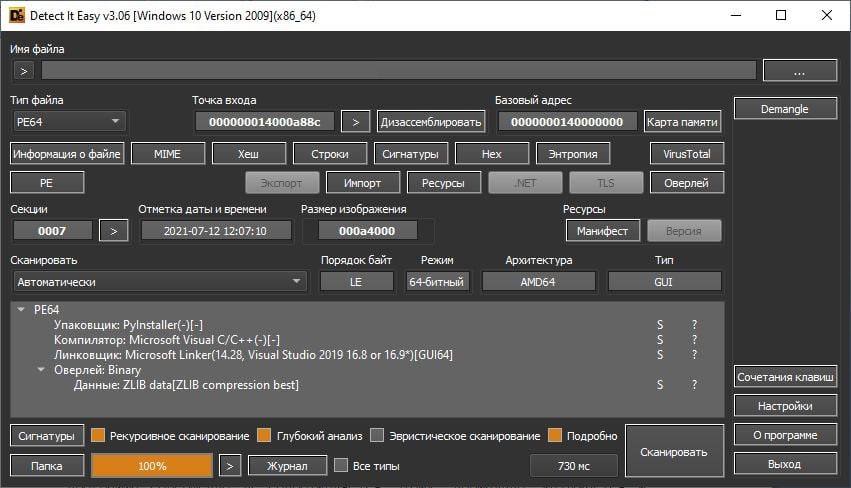Click the file name input field
The image size is (851, 488).
[x=399, y=71]
